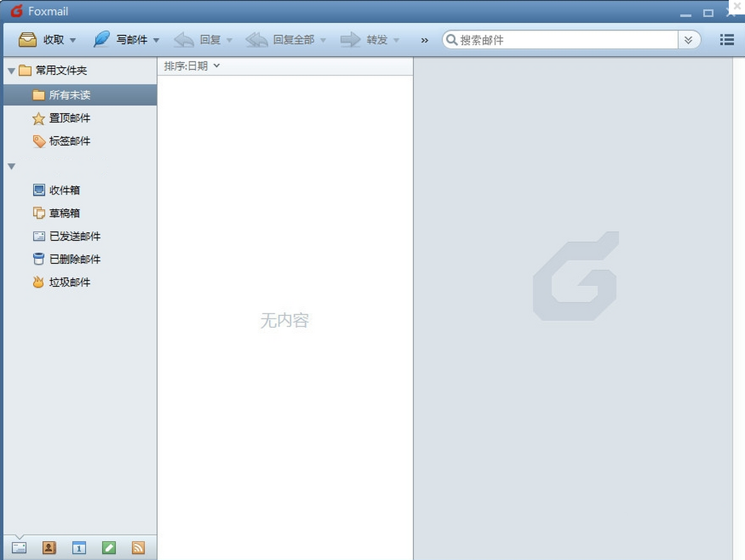745x560 pixels.
Task: Open the RSS feed icon in bottom bar
Action: pyautogui.click(x=138, y=548)
